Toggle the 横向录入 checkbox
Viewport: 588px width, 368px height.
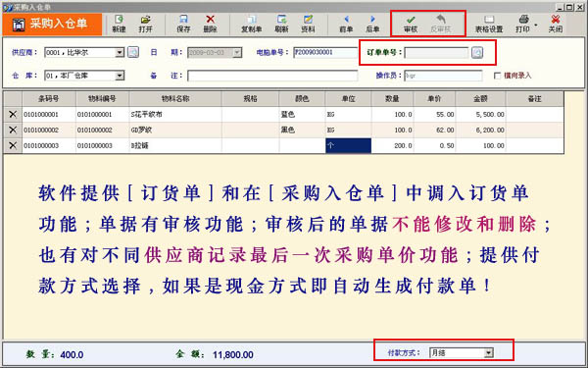click(x=497, y=76)
